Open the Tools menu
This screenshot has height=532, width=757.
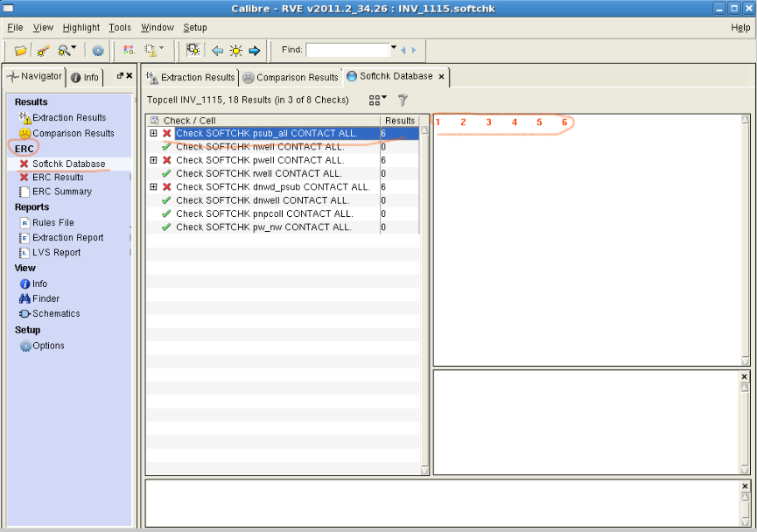point(120,27)
